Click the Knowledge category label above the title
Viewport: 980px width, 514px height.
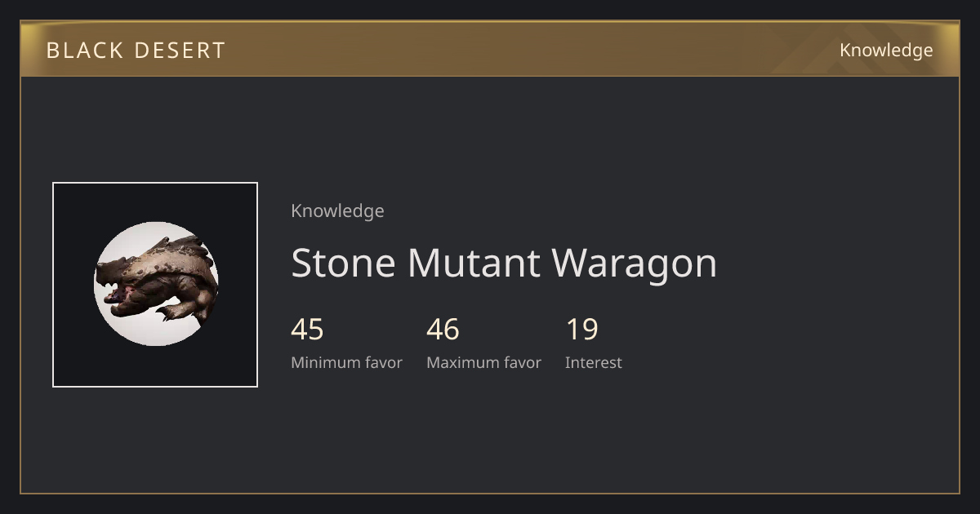coord(337,210)
